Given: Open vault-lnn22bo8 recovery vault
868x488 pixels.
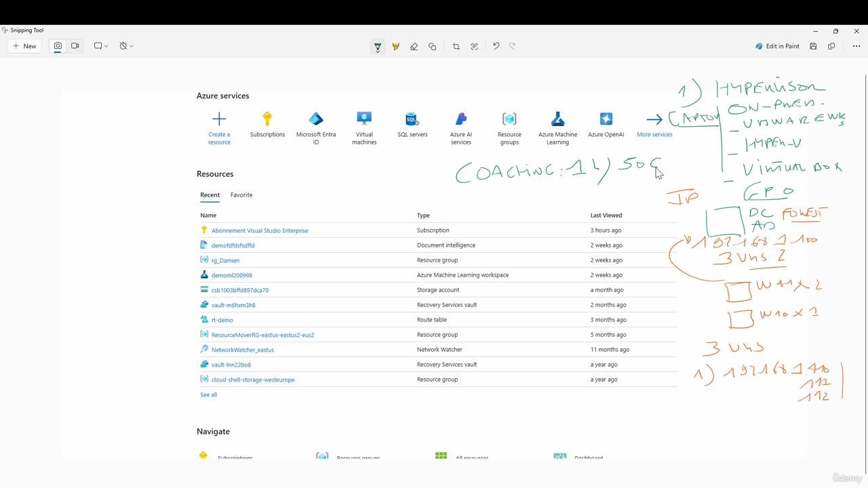Looking at the screenshot, I should tap(231, 365).
